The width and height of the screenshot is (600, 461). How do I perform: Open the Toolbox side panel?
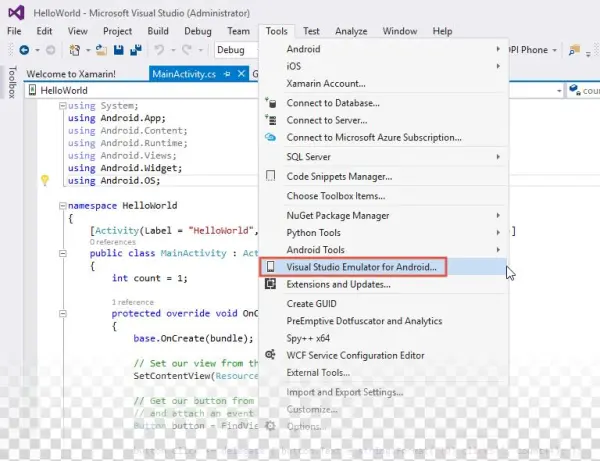coord(12,82)
